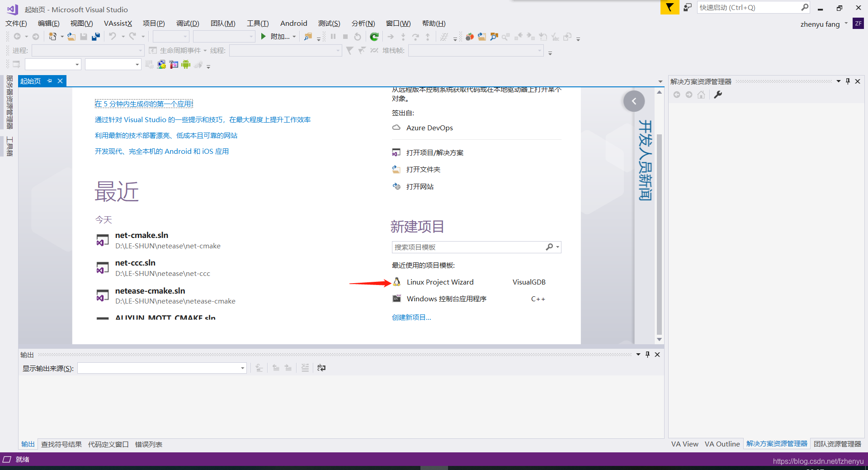Click 打开文件夹 option
The width and height of the screenshot is (868, 470).
pyautogui.click(x=416, y=170)
